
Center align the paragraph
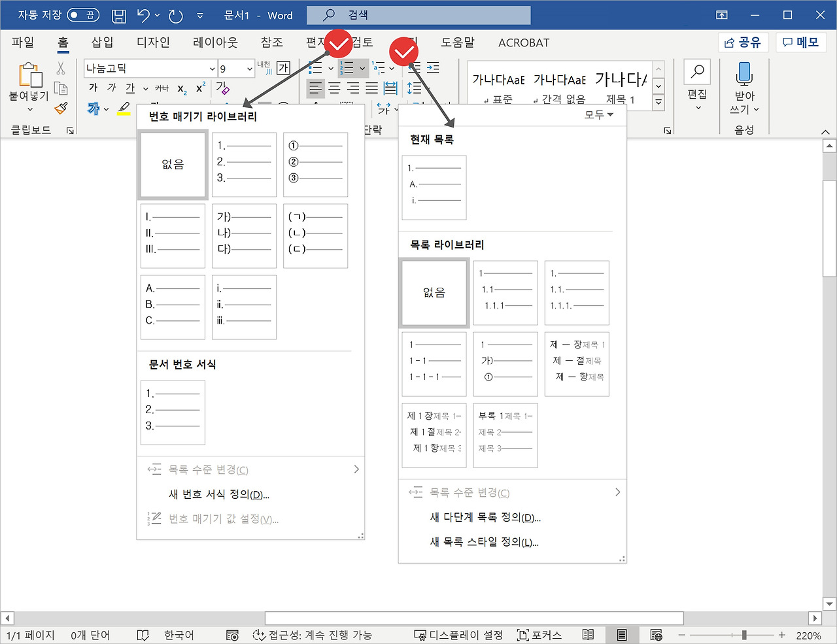(x=334, y=88)
